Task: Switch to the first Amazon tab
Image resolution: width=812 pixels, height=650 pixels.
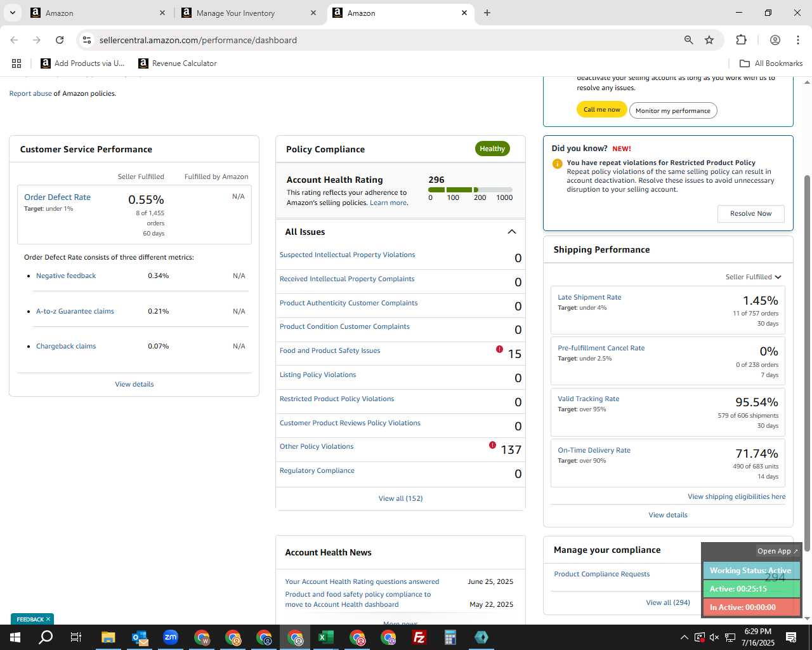Action: pyautogui.click(x=59, y=13)
